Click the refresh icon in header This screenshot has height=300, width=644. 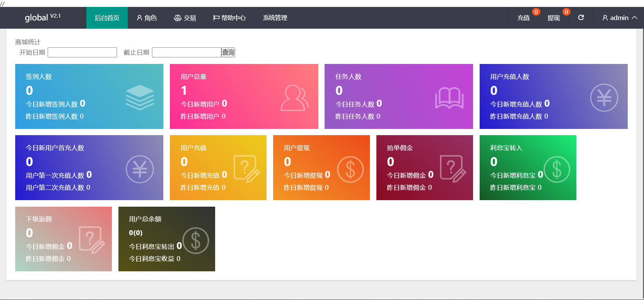[x=581, y=18]
